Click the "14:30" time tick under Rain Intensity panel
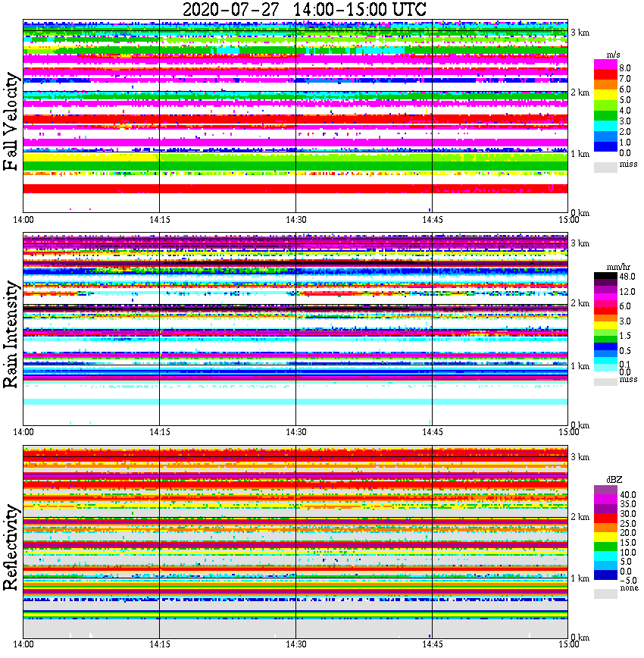 click(x=296, y=432)
